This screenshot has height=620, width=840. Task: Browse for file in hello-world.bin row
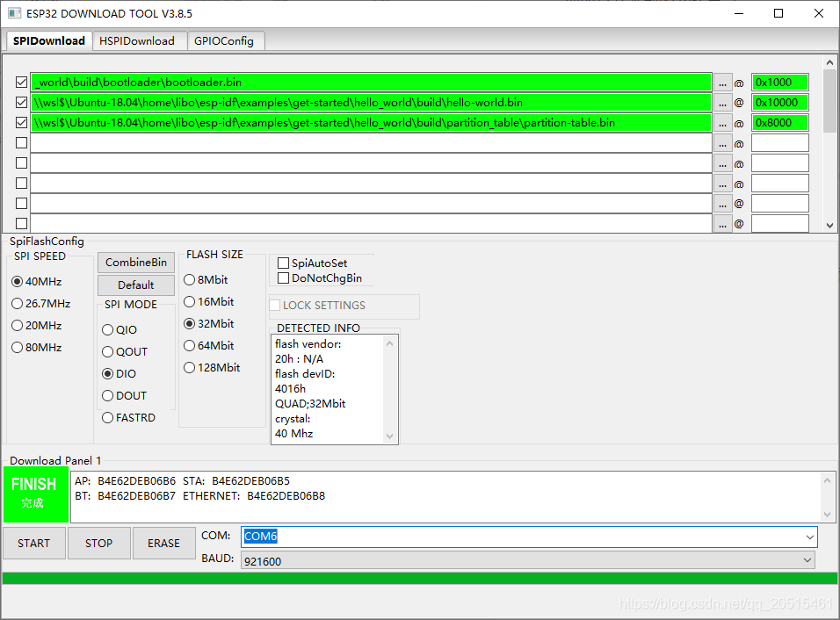point(722,103)
